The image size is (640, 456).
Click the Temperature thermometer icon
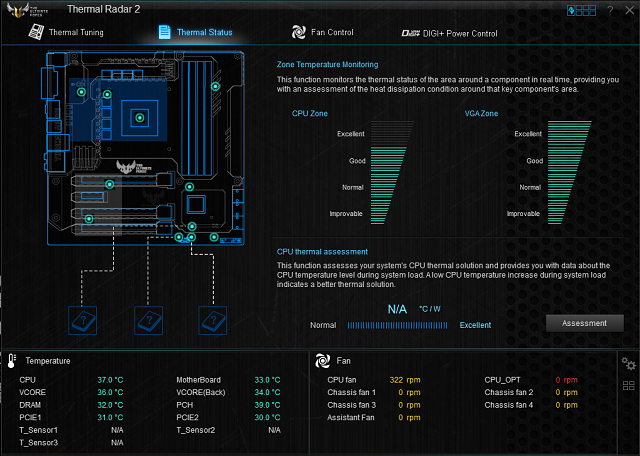coord(11,361)
